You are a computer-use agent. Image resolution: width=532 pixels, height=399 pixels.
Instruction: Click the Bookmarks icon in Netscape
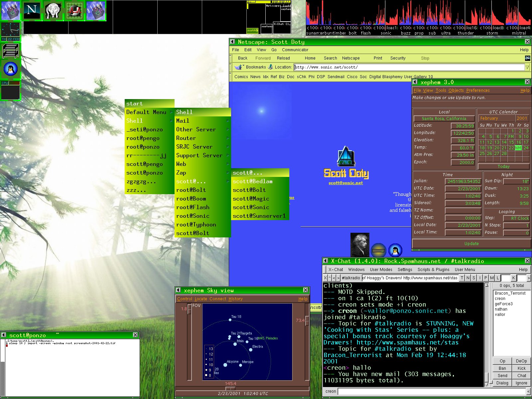(239, 67)
